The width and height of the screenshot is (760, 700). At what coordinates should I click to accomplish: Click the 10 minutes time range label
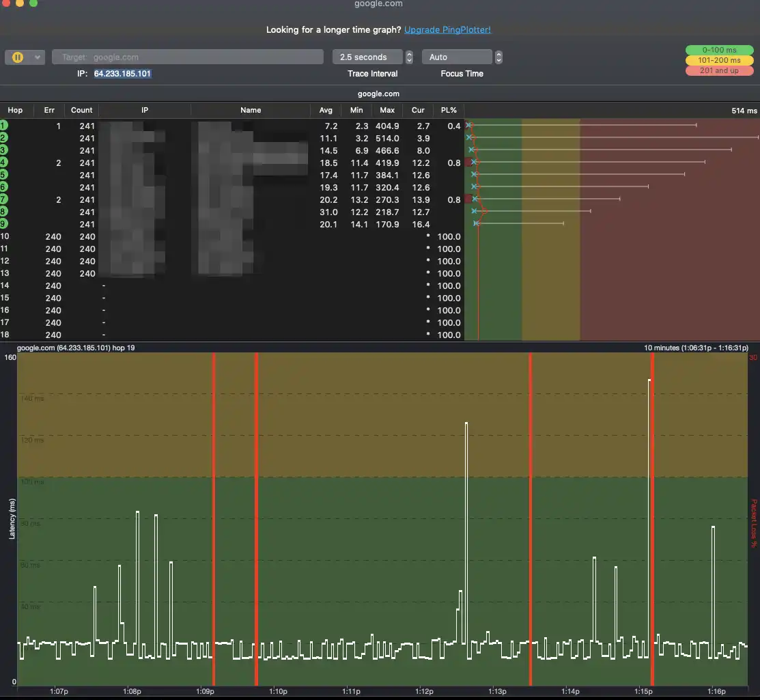(x=696, y=348)
